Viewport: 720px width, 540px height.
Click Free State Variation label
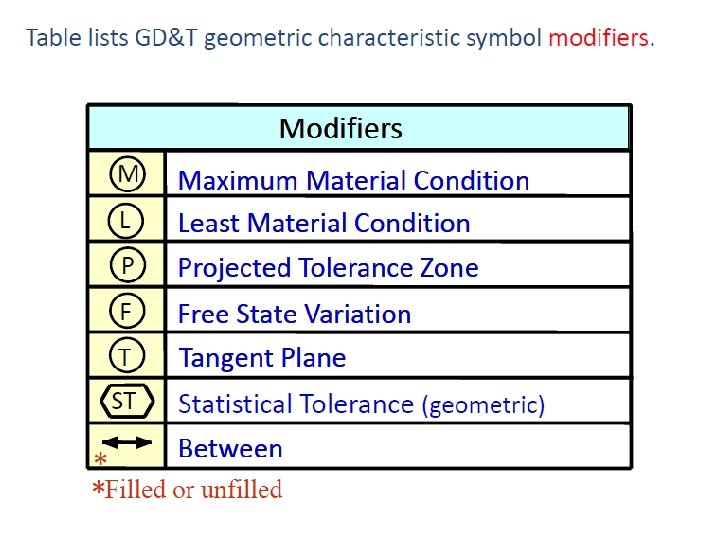coord(294,314)
